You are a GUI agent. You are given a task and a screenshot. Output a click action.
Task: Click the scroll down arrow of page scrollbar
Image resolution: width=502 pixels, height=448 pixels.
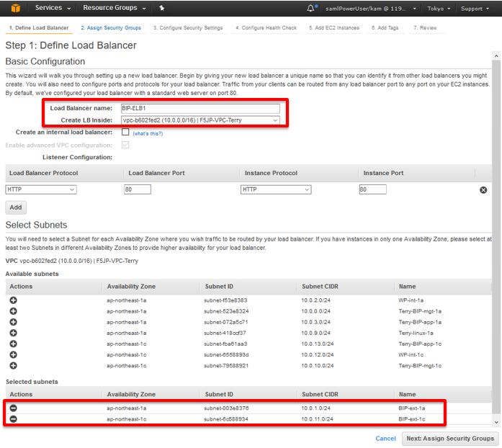click(496, 422)
